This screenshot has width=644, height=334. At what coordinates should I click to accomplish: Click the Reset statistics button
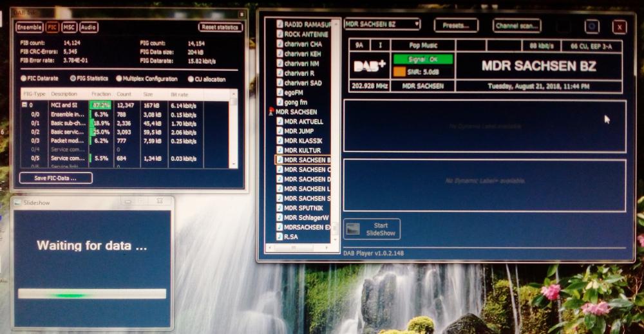[x=220, y=27]
